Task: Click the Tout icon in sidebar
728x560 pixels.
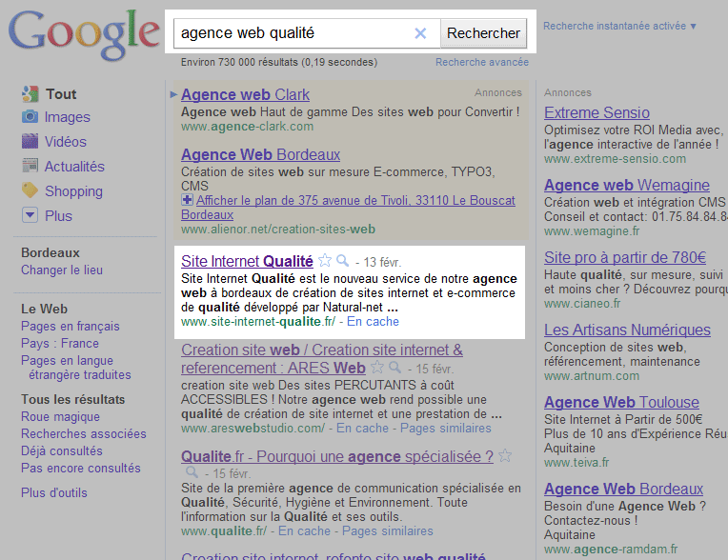Action: (x=30, y=94)
